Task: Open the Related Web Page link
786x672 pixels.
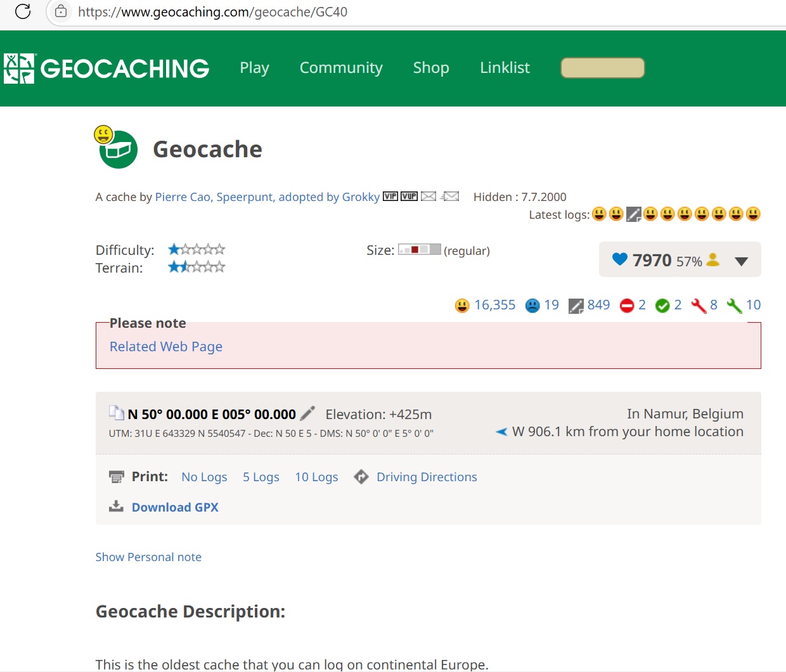Action: [x=166, y=347]
